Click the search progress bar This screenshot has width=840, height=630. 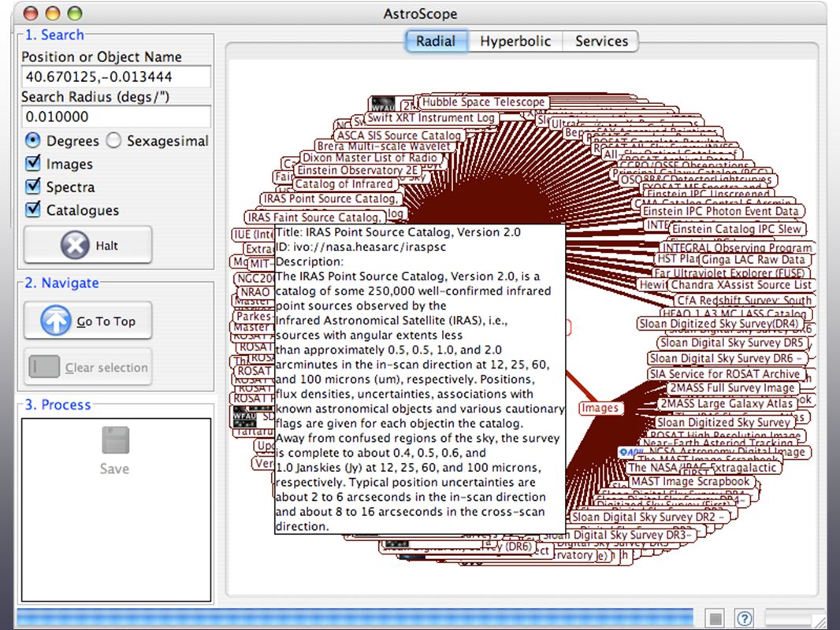point(355,618)
